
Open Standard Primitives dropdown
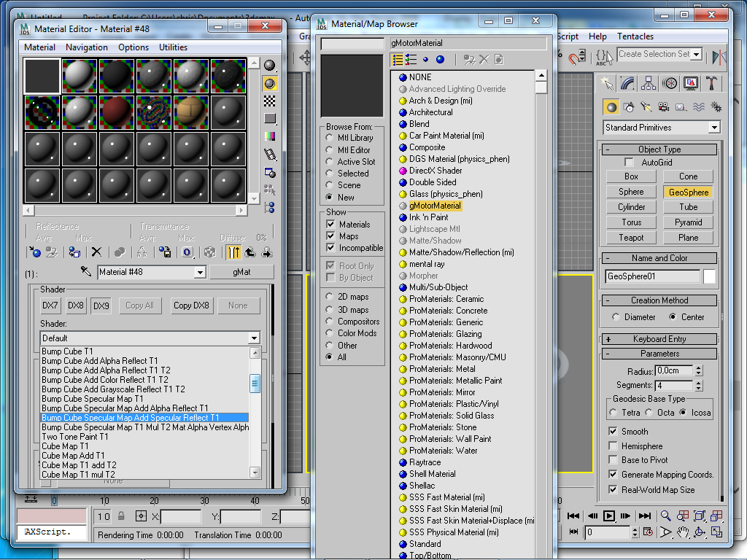[713, 128]
